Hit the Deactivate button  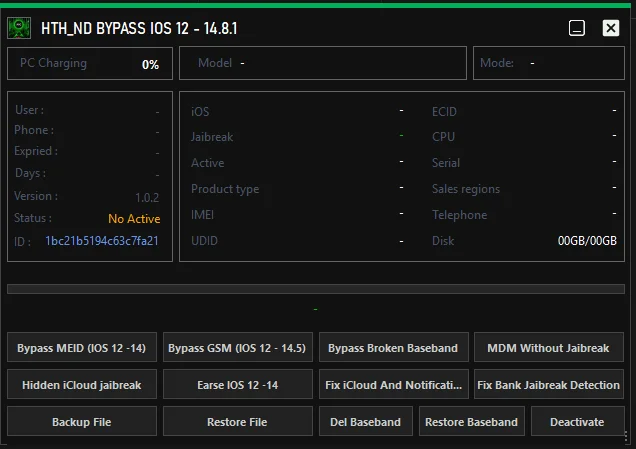tap(577, 421)
